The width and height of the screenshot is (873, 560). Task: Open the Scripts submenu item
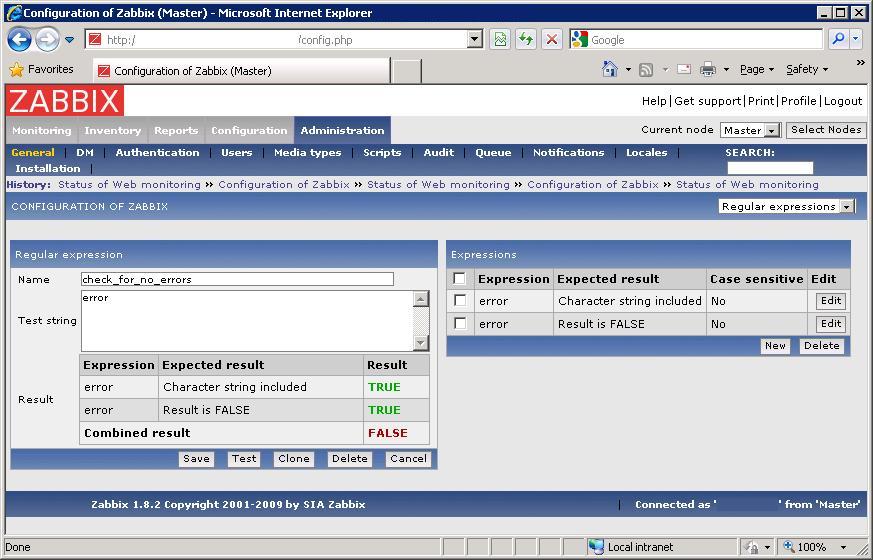(382, 153)
